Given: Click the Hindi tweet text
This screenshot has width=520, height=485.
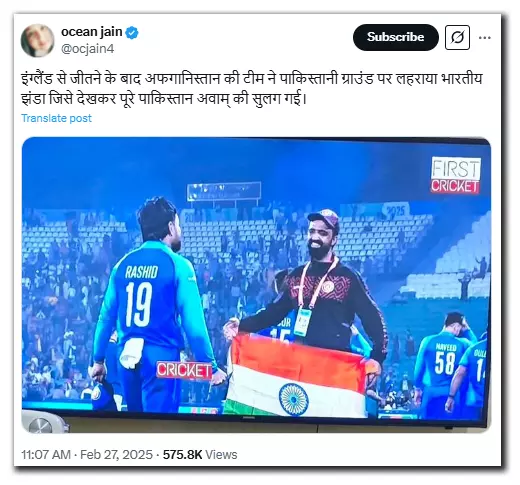Looking at the screenshot, I should tap(252, 89).
